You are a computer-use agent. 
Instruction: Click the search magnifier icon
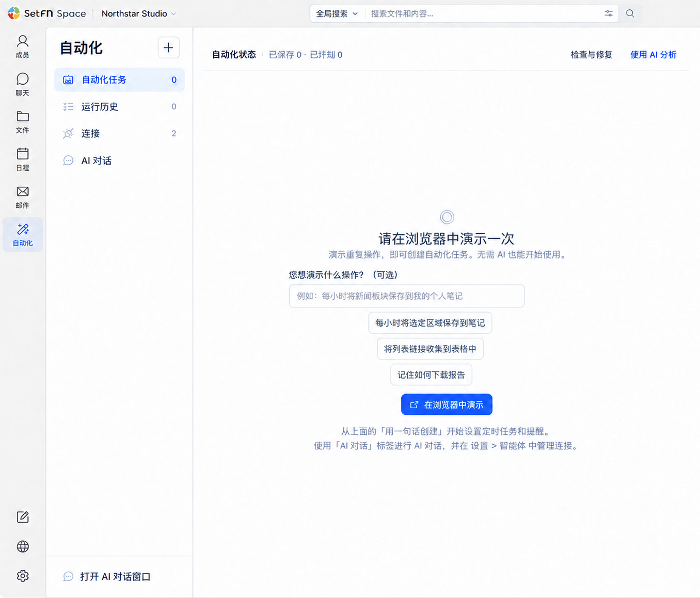point(630,13)
